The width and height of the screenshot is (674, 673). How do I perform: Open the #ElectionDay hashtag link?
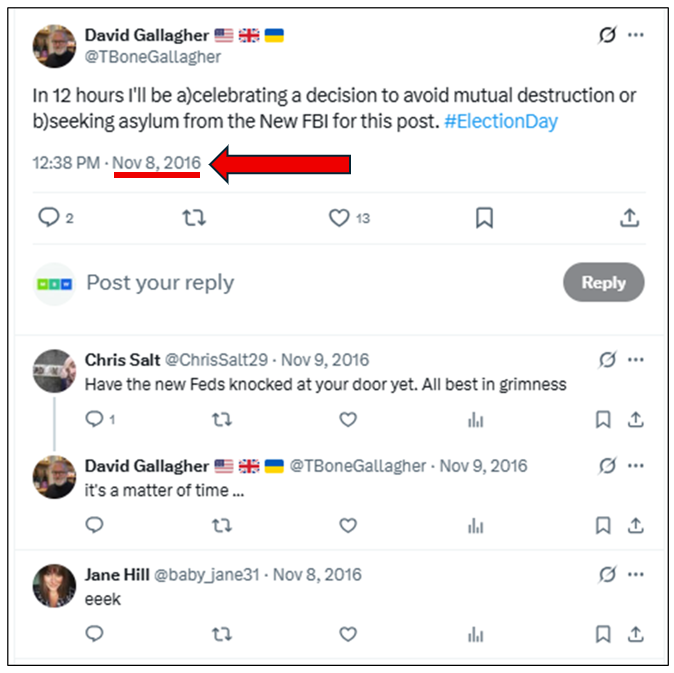point(501,122)
